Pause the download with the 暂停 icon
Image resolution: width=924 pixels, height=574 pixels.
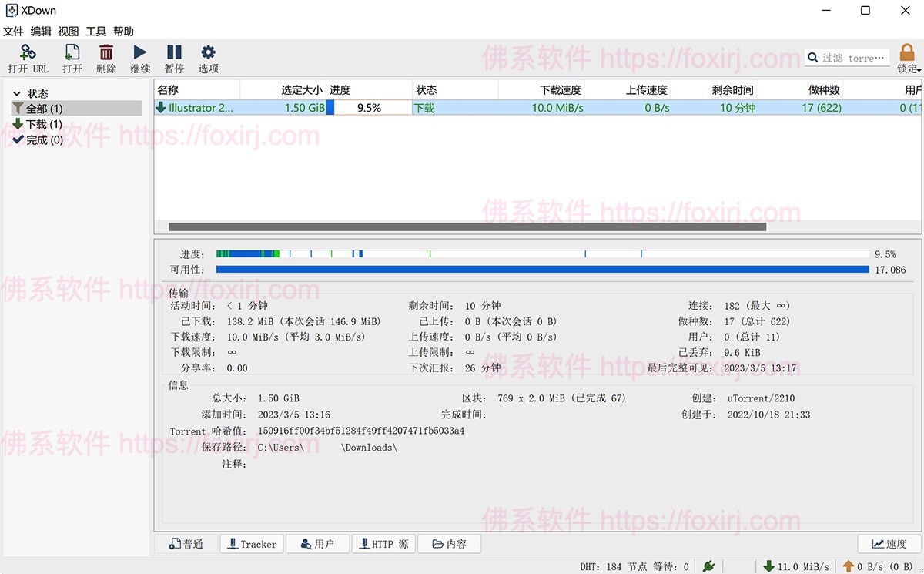tap(174, 58)
